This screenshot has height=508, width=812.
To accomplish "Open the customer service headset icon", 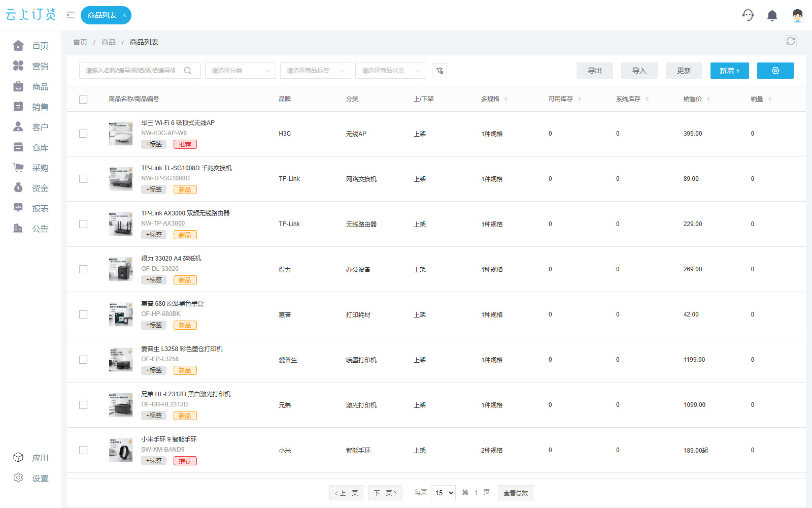I will click(748, 15).
